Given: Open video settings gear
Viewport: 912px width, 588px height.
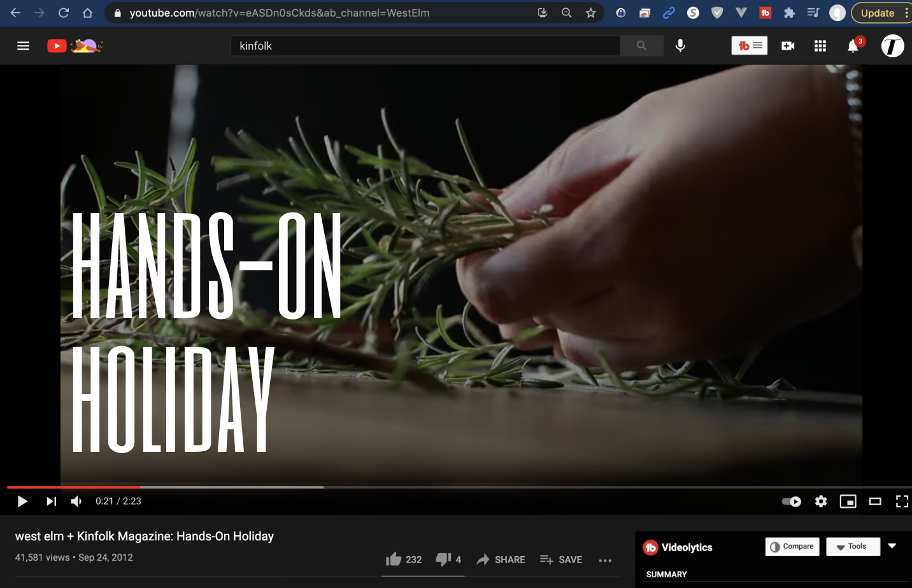Looking at the screenshot, I should pyautogui.click(x=821, y=501).
